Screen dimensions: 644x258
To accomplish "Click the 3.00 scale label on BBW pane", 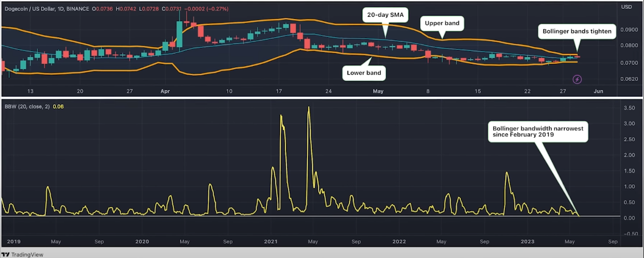I will pyautogui.click(x=629, y=124).
